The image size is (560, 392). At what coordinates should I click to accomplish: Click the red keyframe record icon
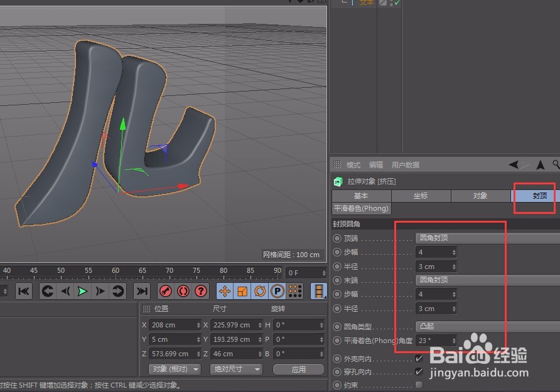pyautogui.click(x=166, y=291)
